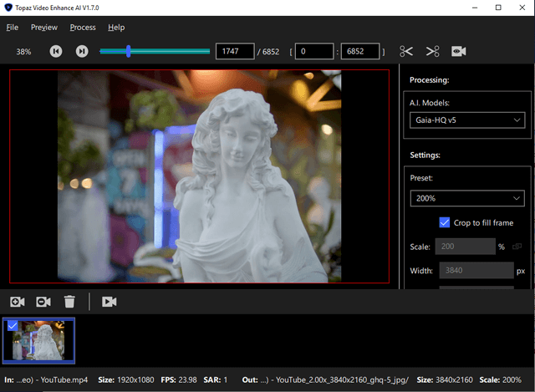Expand the Preset dropdown set to 200%
The image size is (535, 392).
point(466,199)
